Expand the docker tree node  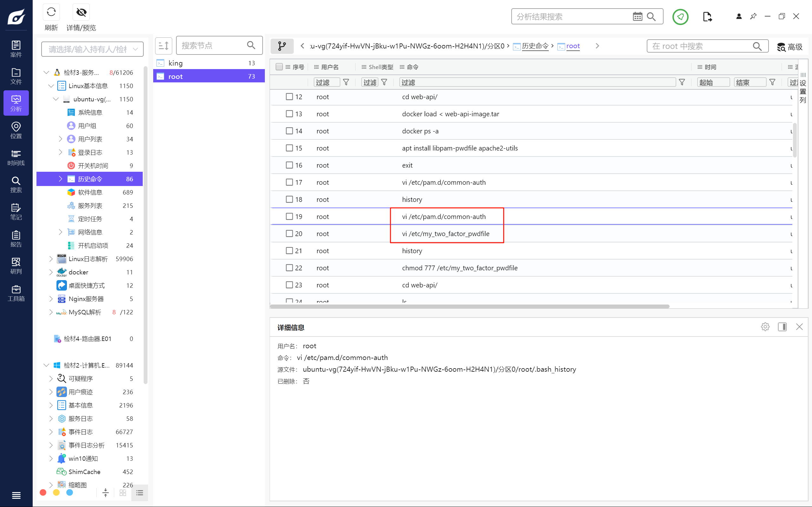(51, 272)
